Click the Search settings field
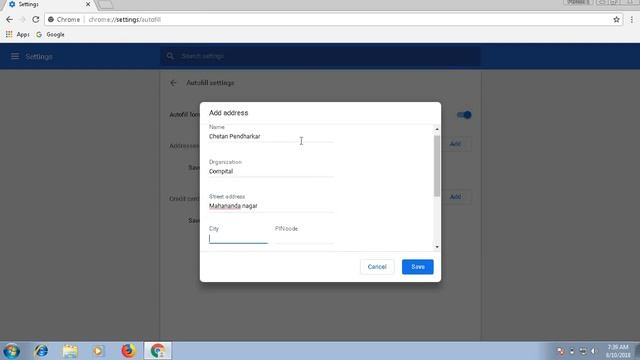 (320, 56)
